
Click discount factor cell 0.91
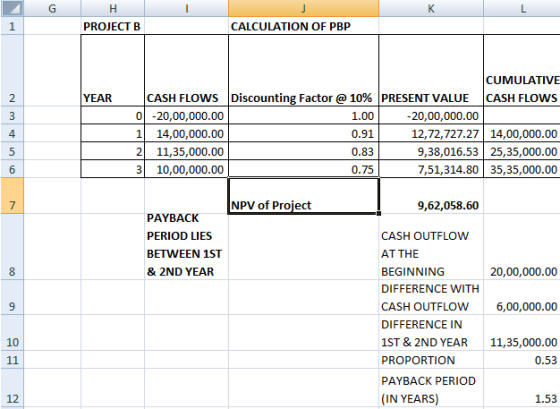click(304, 133)
